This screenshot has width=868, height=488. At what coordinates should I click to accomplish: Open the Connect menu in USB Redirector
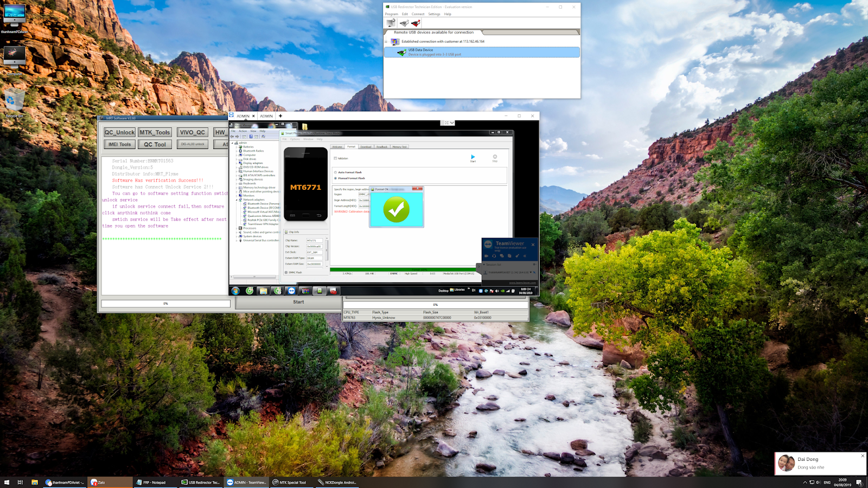418,14
